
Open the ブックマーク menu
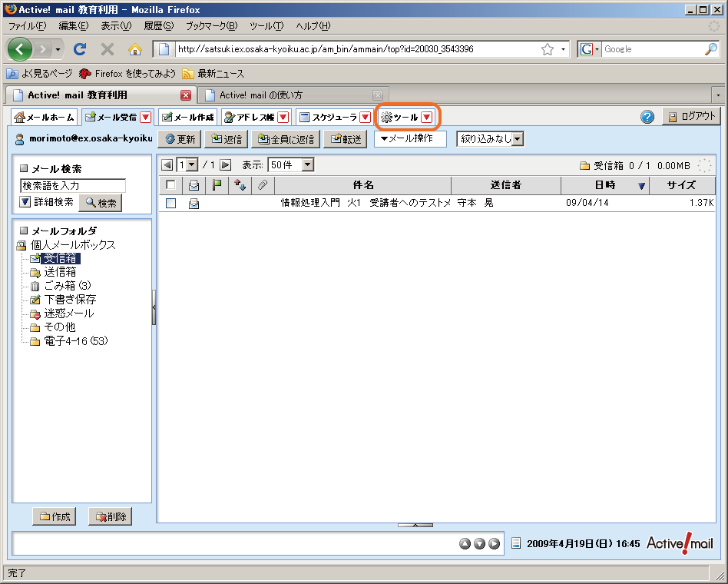point(211,26)
